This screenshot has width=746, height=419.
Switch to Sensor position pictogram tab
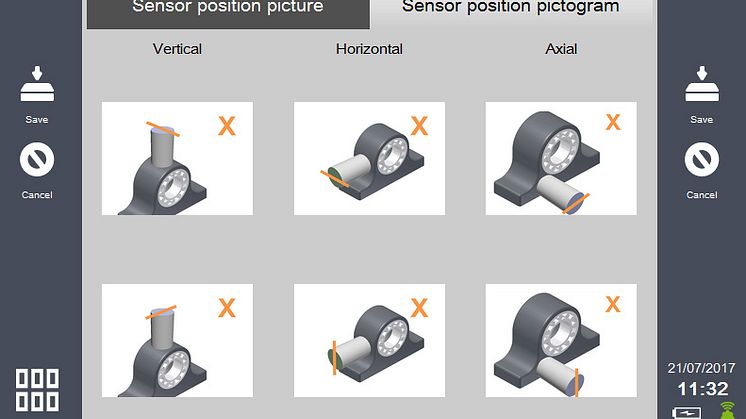[x=510, y=8]
